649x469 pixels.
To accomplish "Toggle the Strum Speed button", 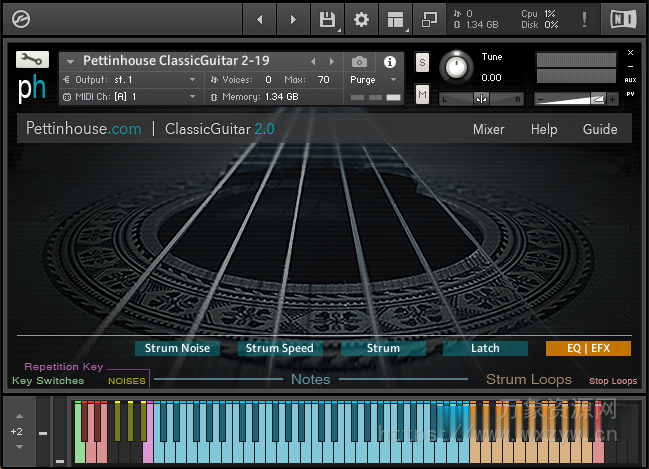I will coord(280,348).
